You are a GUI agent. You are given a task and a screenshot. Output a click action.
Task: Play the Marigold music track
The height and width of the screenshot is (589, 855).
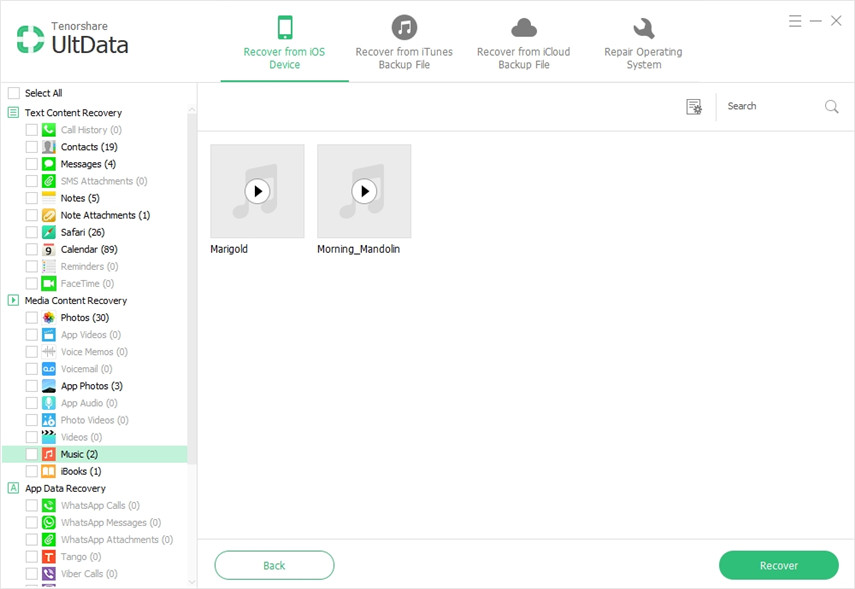point(257,191)
